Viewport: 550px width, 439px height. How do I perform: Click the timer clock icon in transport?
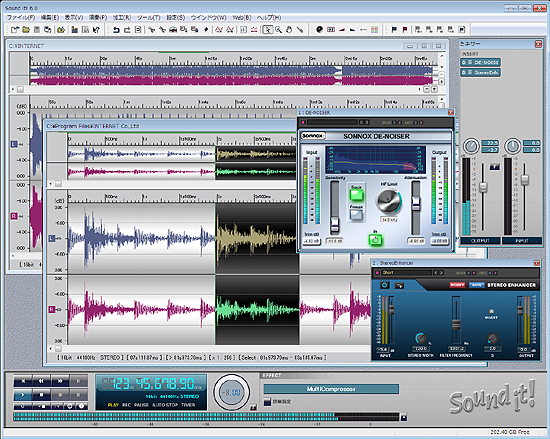(81, 406)
